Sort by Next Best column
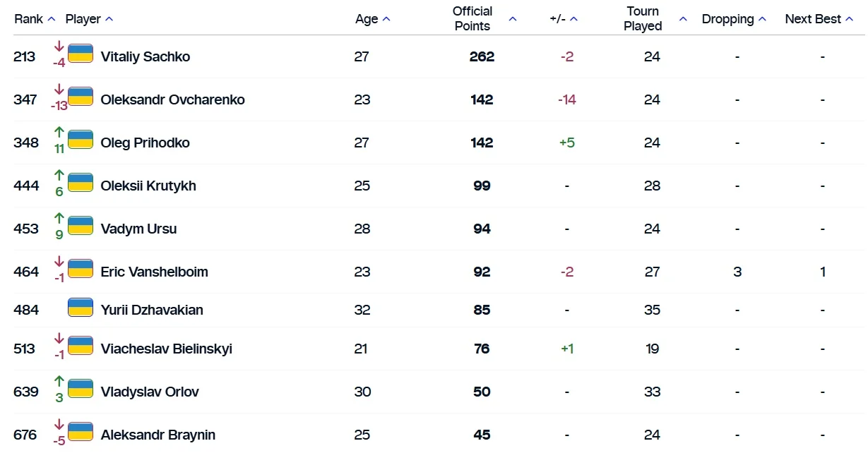The image size is (868, 453). 819,19
